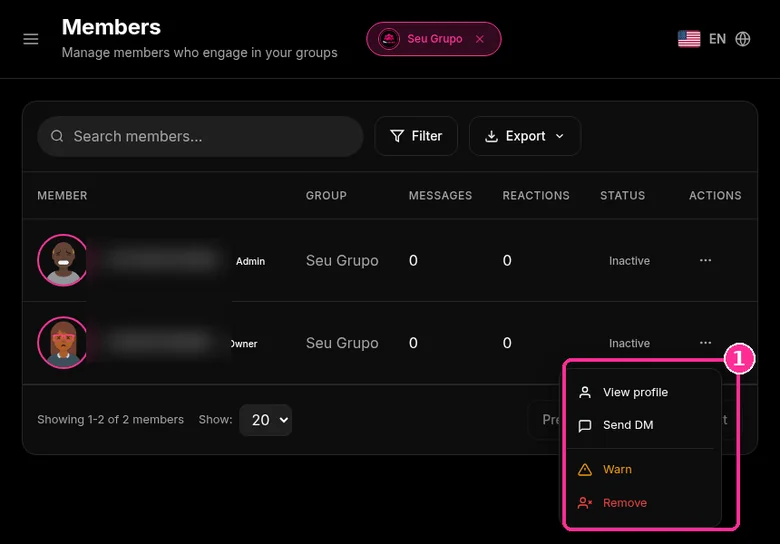780x544 pixels.
Task: Focus the Search members field
Action: tap(200, 136)
